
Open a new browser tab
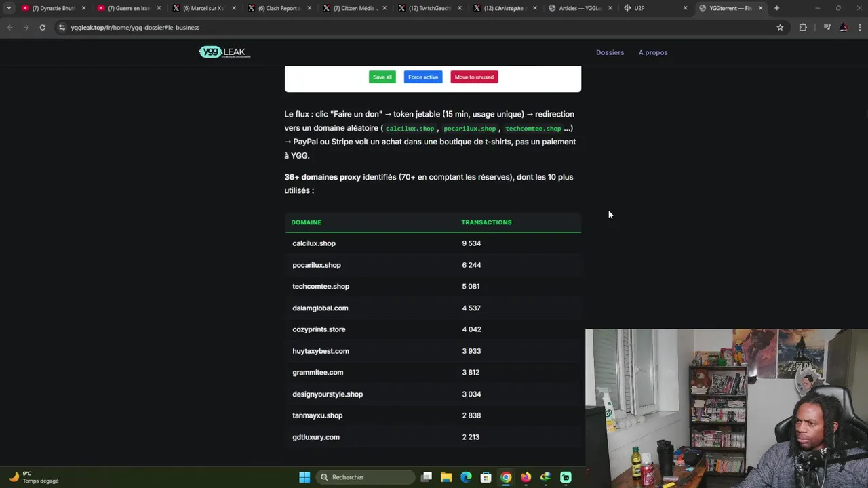777,8
